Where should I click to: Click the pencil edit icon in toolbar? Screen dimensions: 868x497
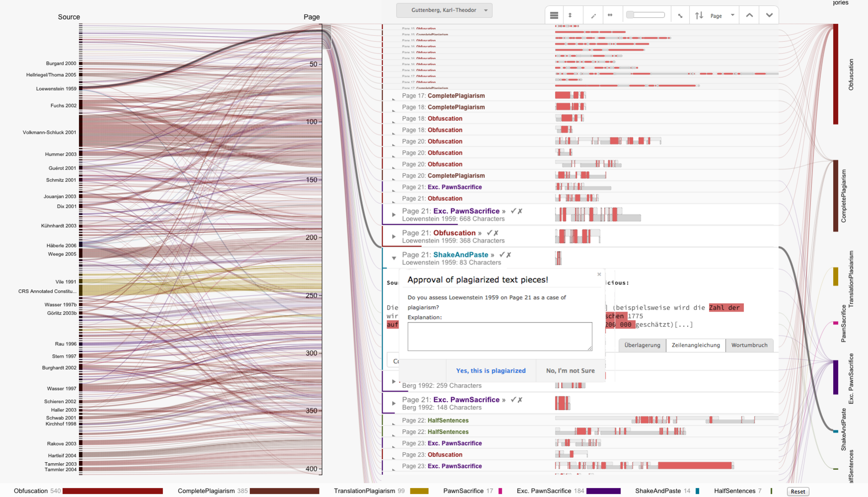coord(593,16)
